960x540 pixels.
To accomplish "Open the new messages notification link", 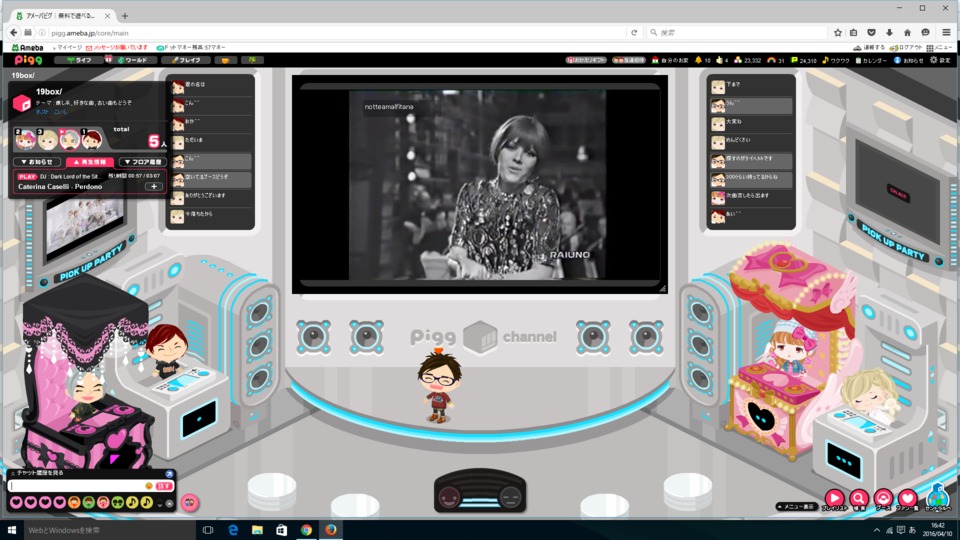I will [117, 47].
